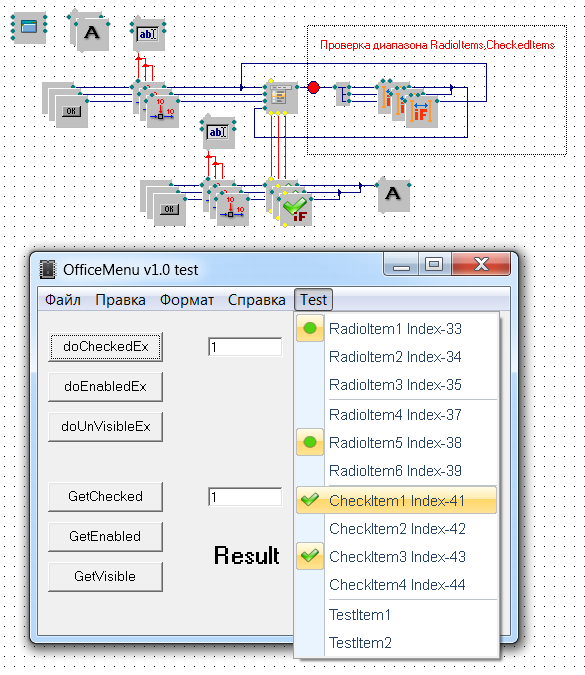Select the red breakpoint circle node
The image size is (585, 675).
313,88
